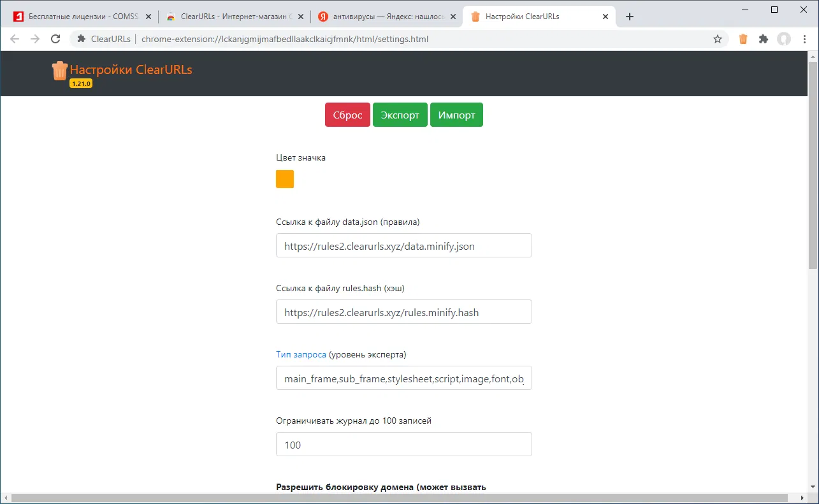The width and height of the screenshot is (819, 504).
Task: Open the Тип запроса link
Action: point(301,354)
